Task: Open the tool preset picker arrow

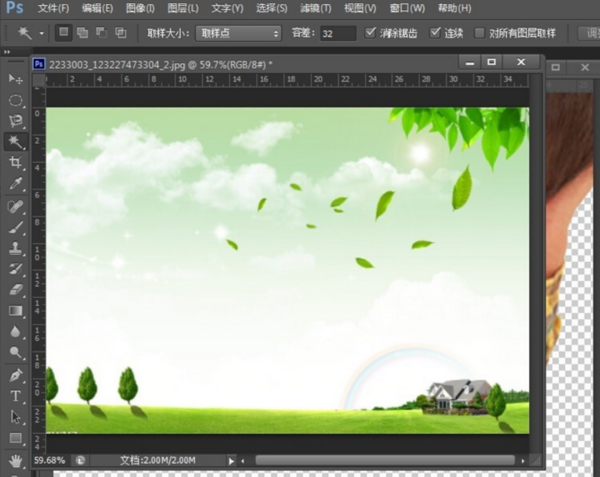Action: [x=41, y=33]
